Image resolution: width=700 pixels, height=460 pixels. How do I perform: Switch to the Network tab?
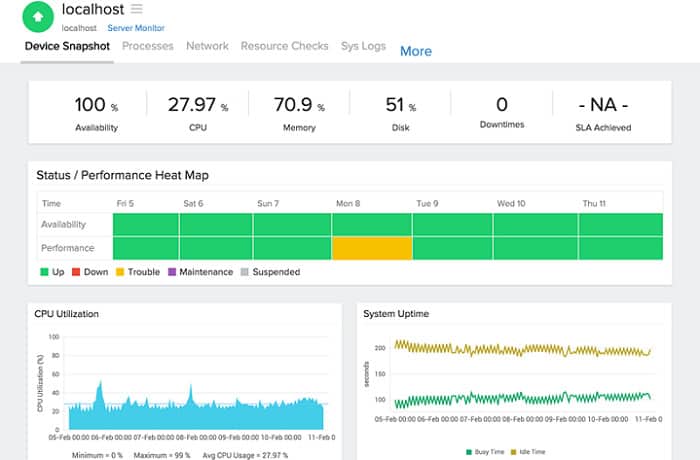tap(207, 46)
